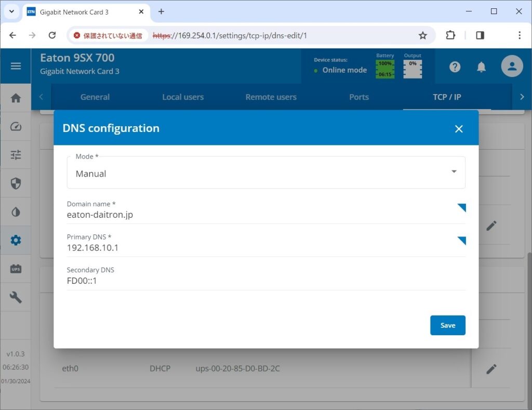
Task: Open the help question mark icon
Action: 455,67
